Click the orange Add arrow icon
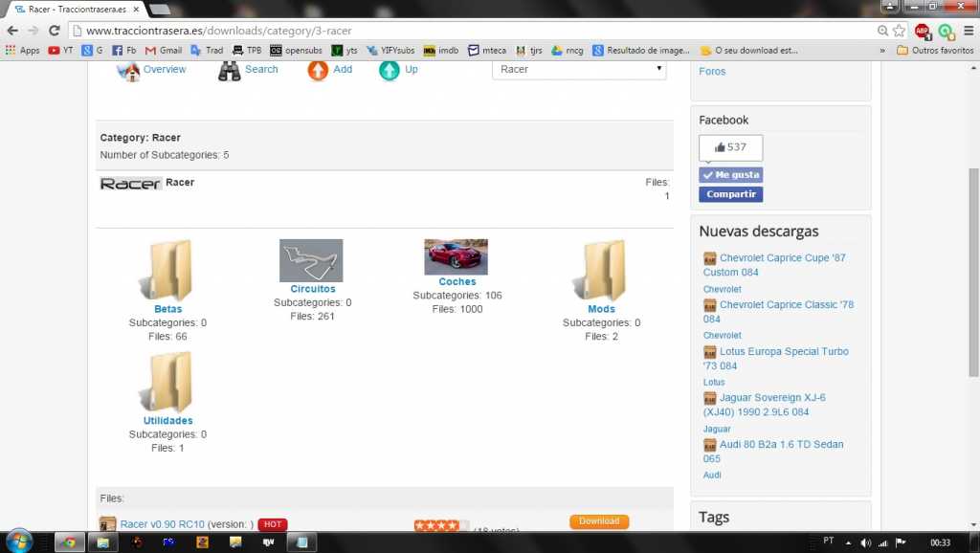The width and height of the screenshot is (980, 553). 318,71
